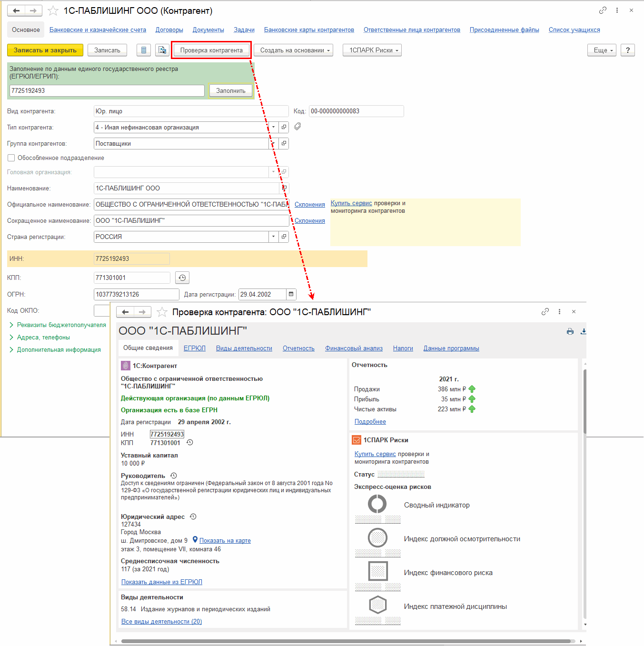The image size is (644, 646).
Task: Expand Реквизиты бюджетополучателя section
Action: (x=61, y=325)
